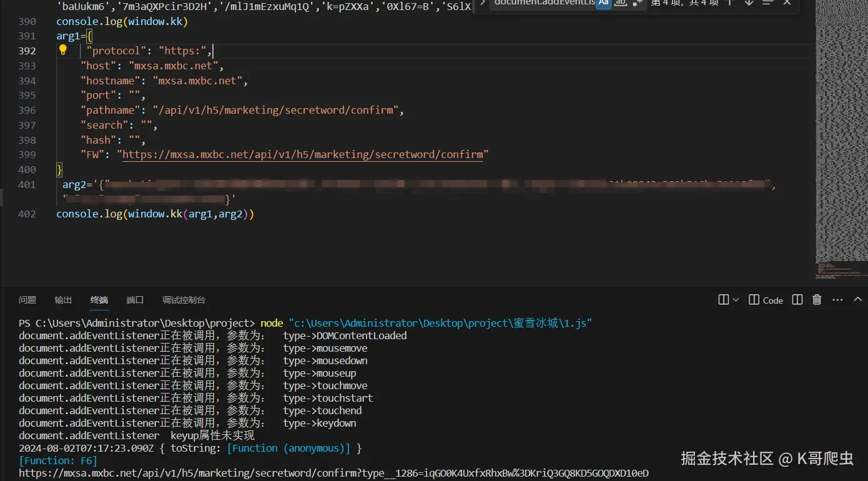Image resolution: width=868 pixels, height=481 pixels.
Task: Click terminal output line type->keydown
Action: coord(320,423)
